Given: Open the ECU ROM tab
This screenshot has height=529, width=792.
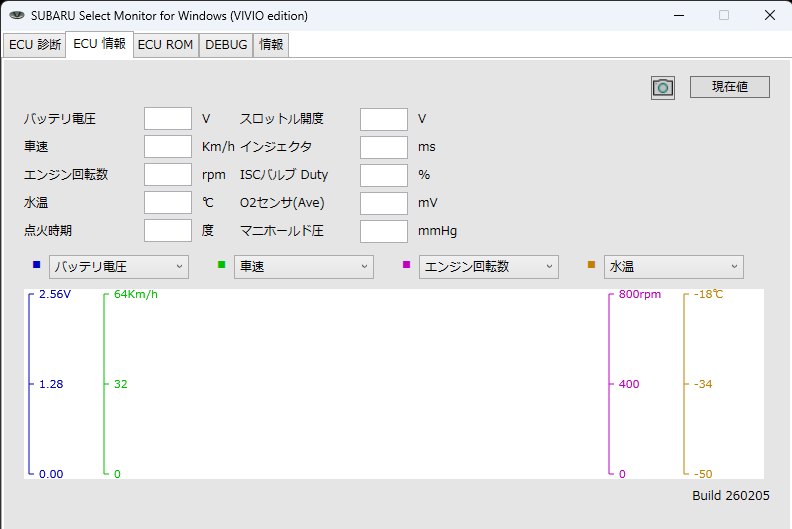Looking at the screenshot, I should pos(165,45).
